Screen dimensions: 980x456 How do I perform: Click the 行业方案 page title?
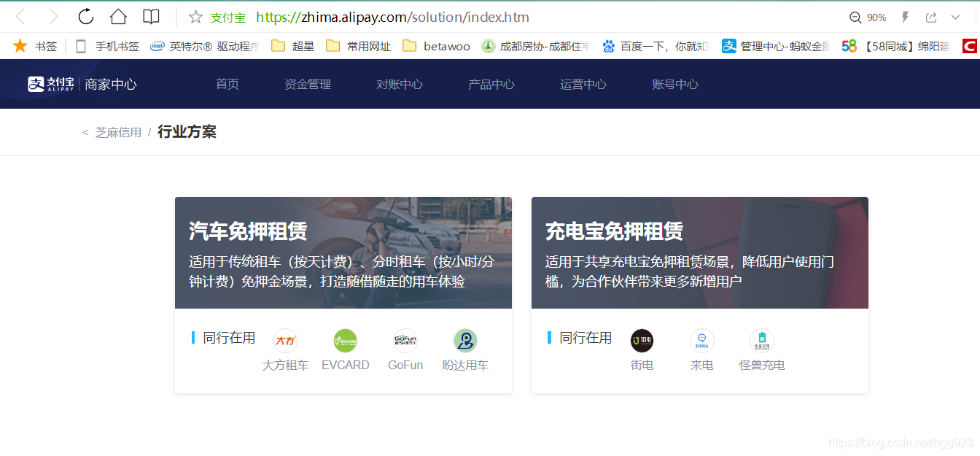point(187,131)
